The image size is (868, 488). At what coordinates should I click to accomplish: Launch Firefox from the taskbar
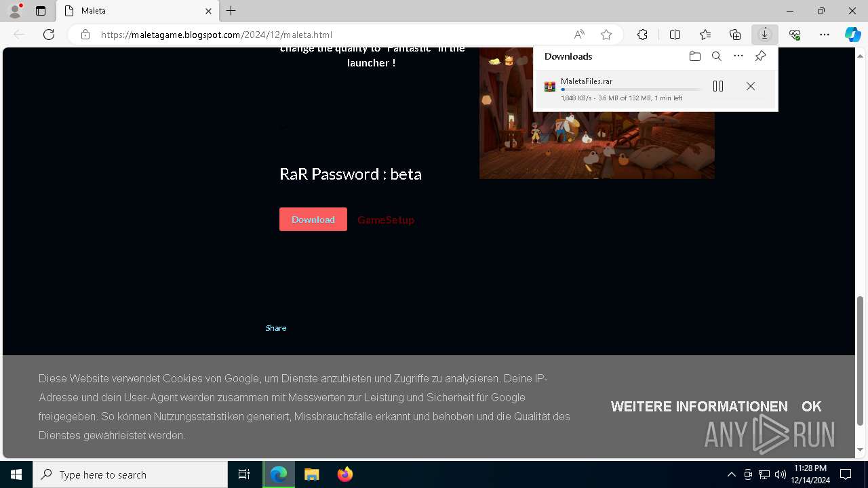click(344, 474)
